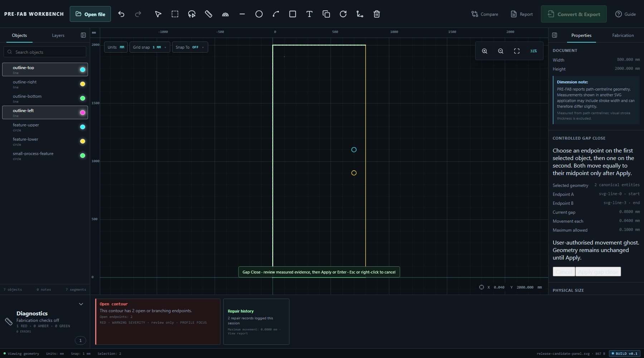Screen dimensions: 644x358
Task: Choose the circle drawing tool
Action: coord(259,14)
